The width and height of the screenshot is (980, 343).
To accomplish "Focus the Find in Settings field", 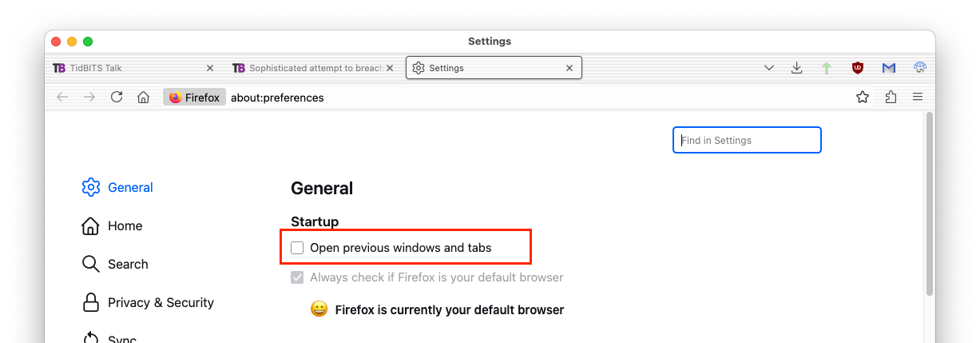I will 747,140.
